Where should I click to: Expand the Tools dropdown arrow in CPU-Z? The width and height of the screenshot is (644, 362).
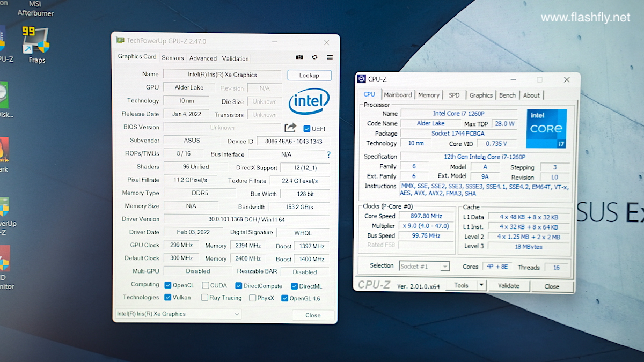coord(481,285)
